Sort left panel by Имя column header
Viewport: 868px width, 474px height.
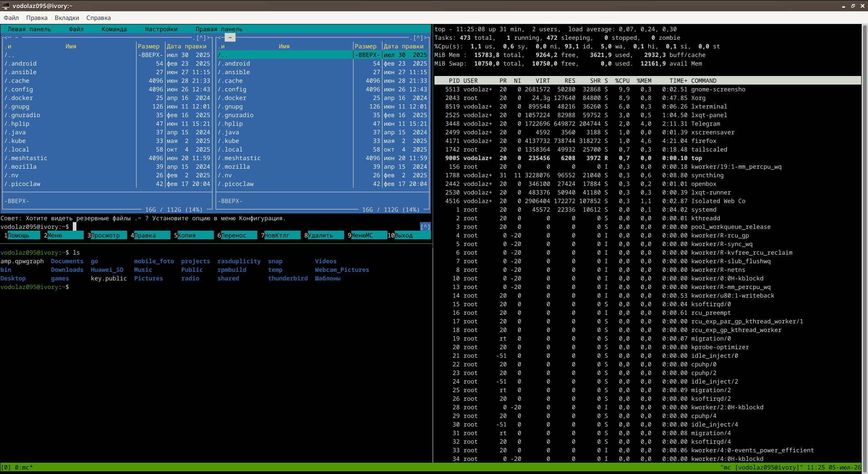(71, 47)
